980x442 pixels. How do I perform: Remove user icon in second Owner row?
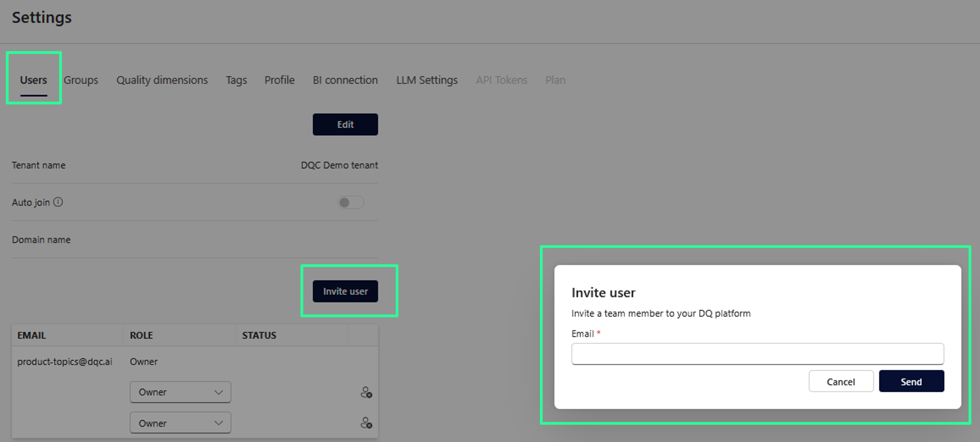pos(366,423)
